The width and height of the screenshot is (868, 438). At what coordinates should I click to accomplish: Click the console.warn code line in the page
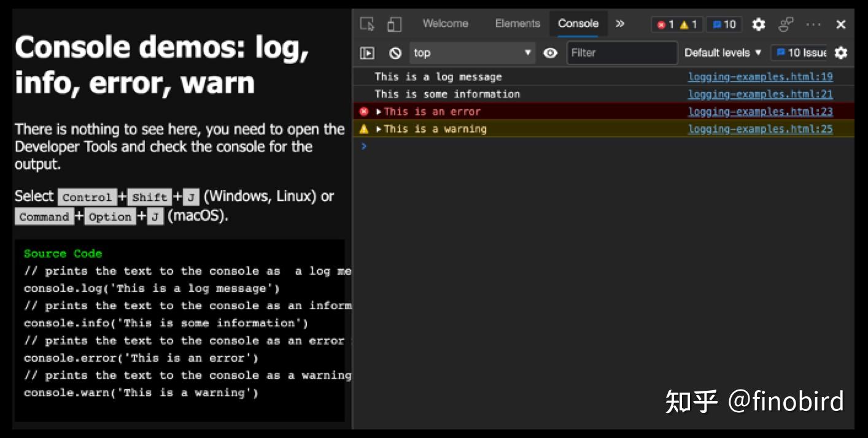coord(141,393)
